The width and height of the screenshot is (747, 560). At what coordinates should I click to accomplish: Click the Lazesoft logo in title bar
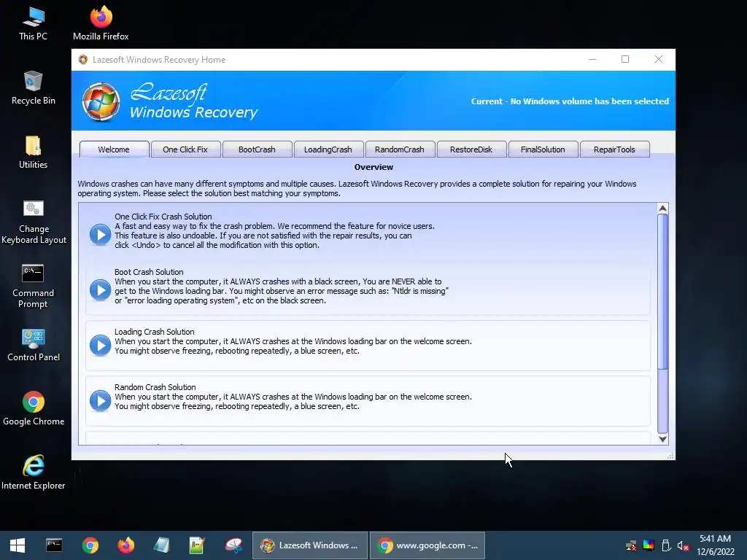[x=83, y=60]
